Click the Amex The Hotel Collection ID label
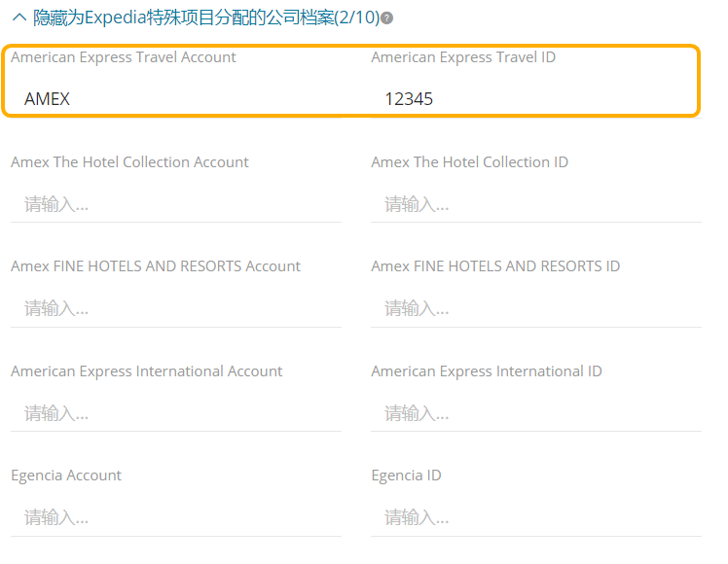The image size is (728, 564). tap(470, 161)
